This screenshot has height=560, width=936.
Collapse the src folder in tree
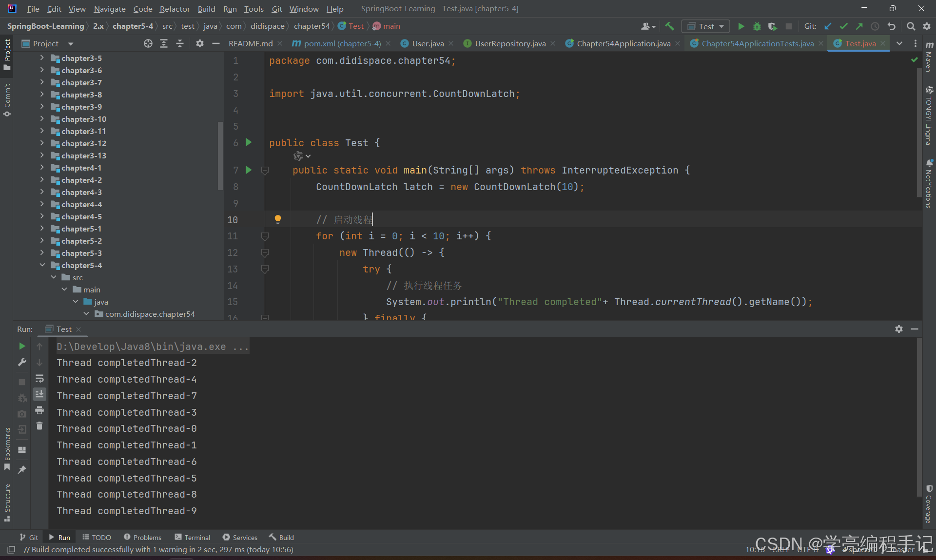54,277
